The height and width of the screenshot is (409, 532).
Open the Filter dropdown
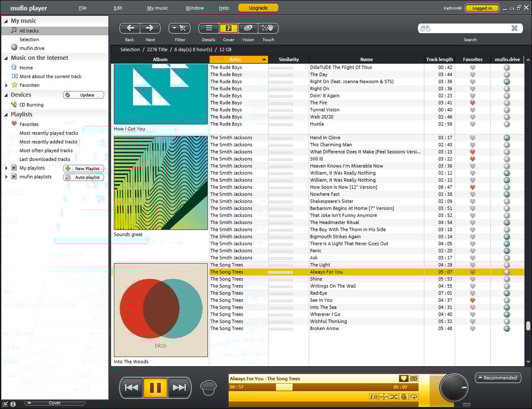pyautogui.click(x=180, y=28)
